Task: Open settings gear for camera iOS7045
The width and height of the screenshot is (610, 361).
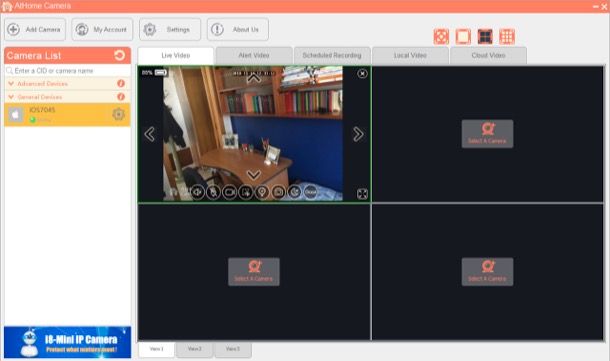Action: click(118, 114)
